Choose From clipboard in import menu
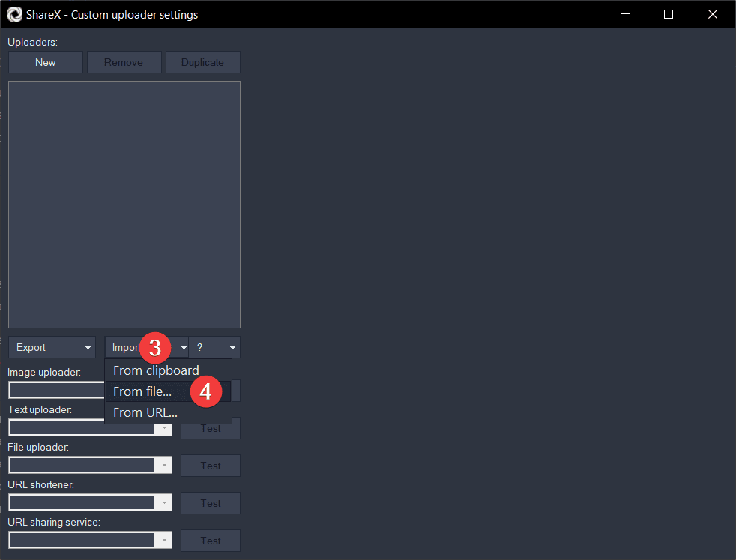Screen dimensions: 736x560 point(156,370)
